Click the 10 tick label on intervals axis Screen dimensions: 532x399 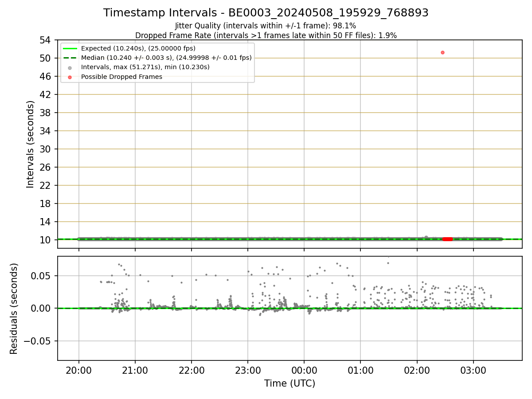pyautogui.click(x=46, y=240)
